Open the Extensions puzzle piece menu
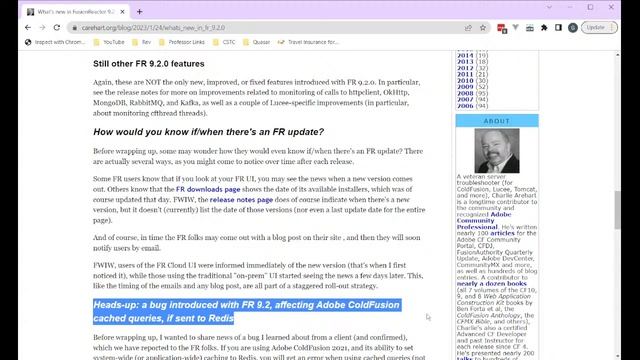Image resolution: width=640 pixels, height=360 pixels. click(544, 28)
